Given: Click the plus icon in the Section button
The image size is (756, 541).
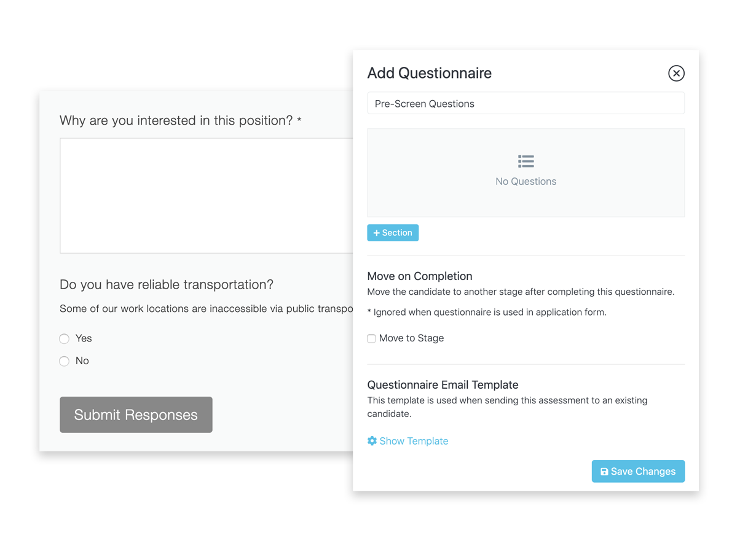Looking at the screenshot, I should 377,233.
